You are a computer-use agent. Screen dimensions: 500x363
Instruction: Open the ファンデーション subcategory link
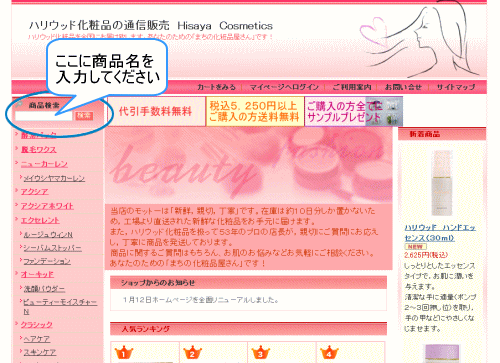pyautogui.click(x=47, y=261)
